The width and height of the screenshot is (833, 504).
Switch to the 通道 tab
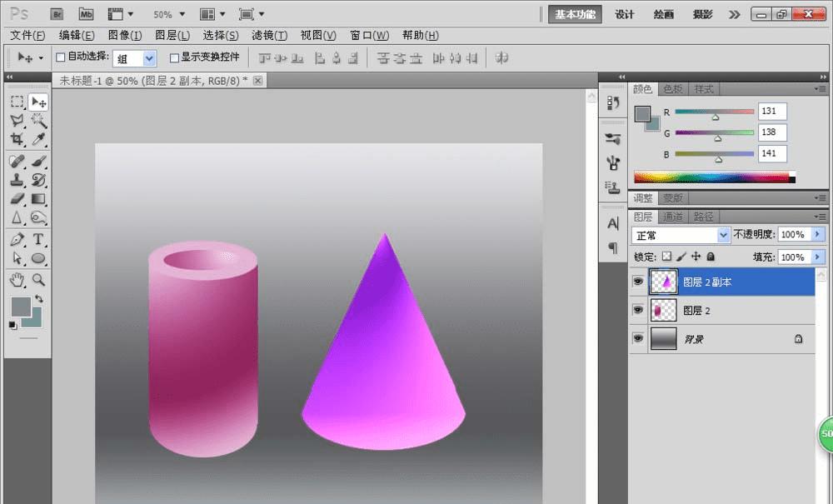[x=673, y=217]
